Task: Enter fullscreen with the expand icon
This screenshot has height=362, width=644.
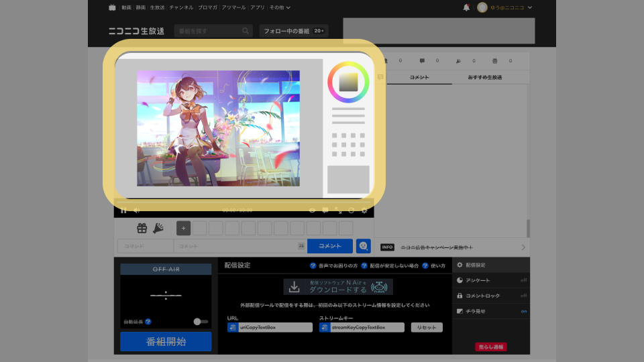Action: pyautogui.click(x=338, y=210)
